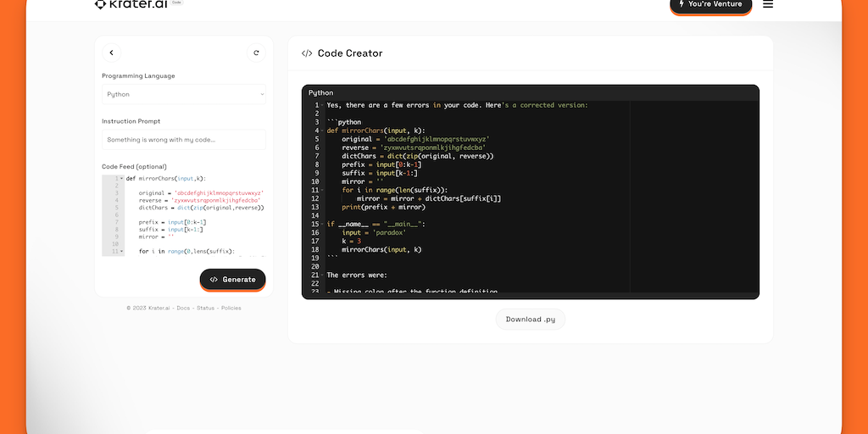868x434 pixels.
Task: Click the Code Creator brackets icon
Action: [x=307, y=53]
